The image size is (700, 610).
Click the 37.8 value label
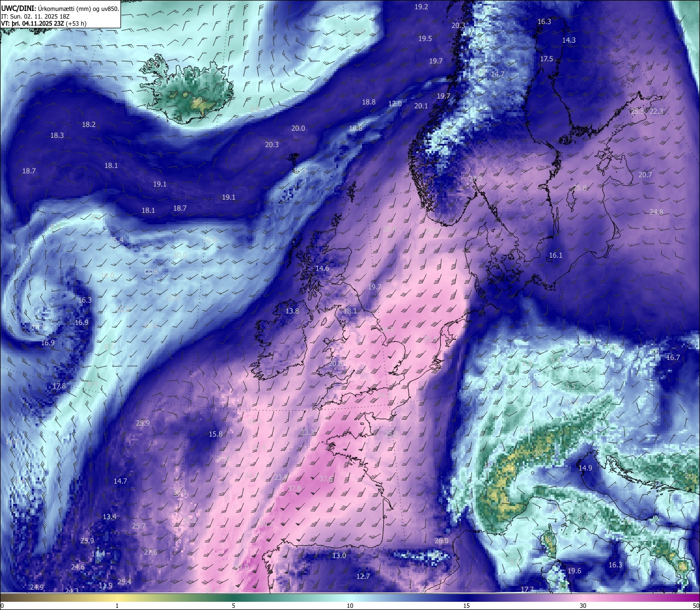coord(294,488)
